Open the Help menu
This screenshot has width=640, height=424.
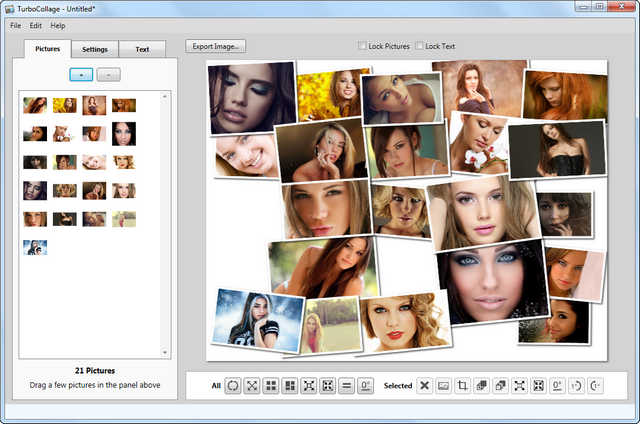click(57, 25)
